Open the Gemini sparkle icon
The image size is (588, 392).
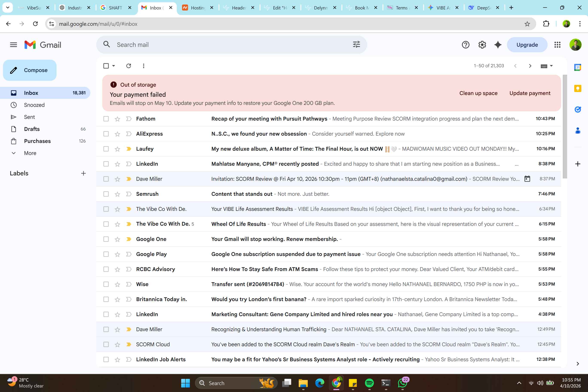coord(498,45)
